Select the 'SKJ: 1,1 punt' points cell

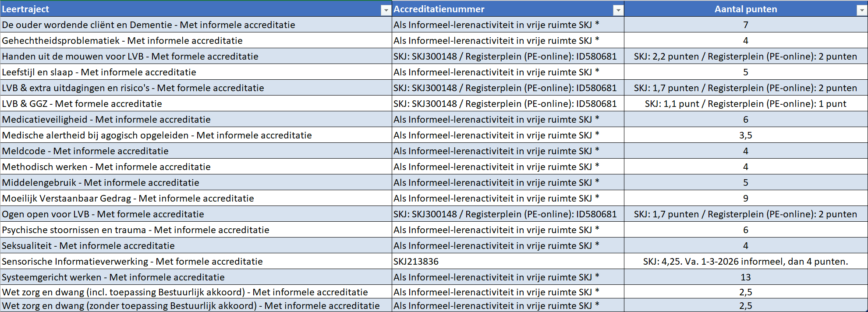point(745,104)
